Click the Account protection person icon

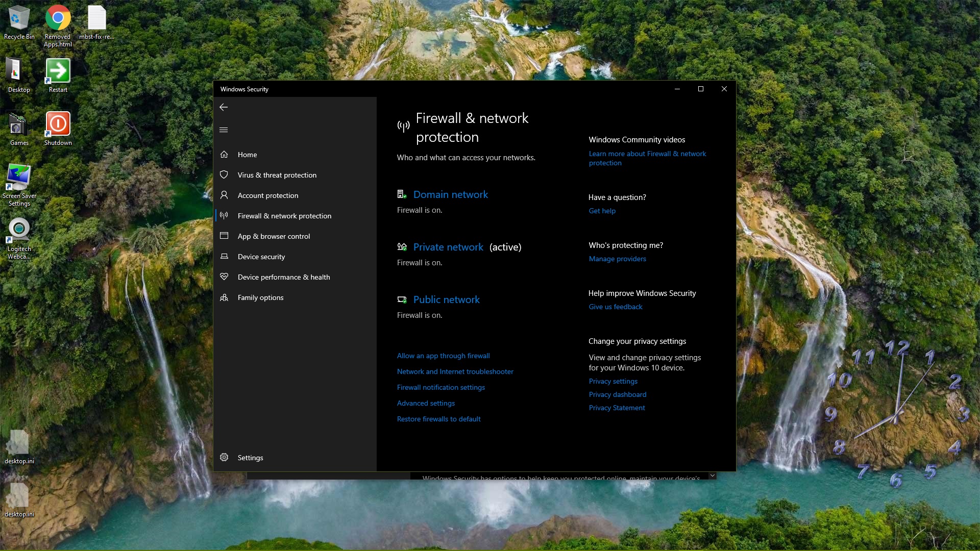coord(224,195)
